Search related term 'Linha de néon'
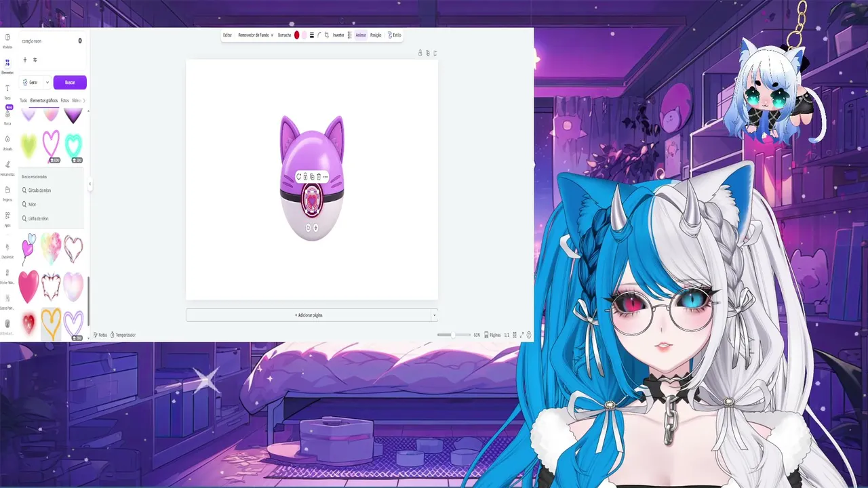 pos(38,218)
